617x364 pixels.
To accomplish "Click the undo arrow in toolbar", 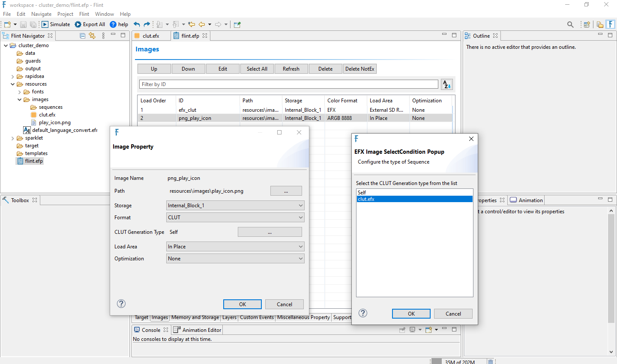I will [x=137, y=24].
